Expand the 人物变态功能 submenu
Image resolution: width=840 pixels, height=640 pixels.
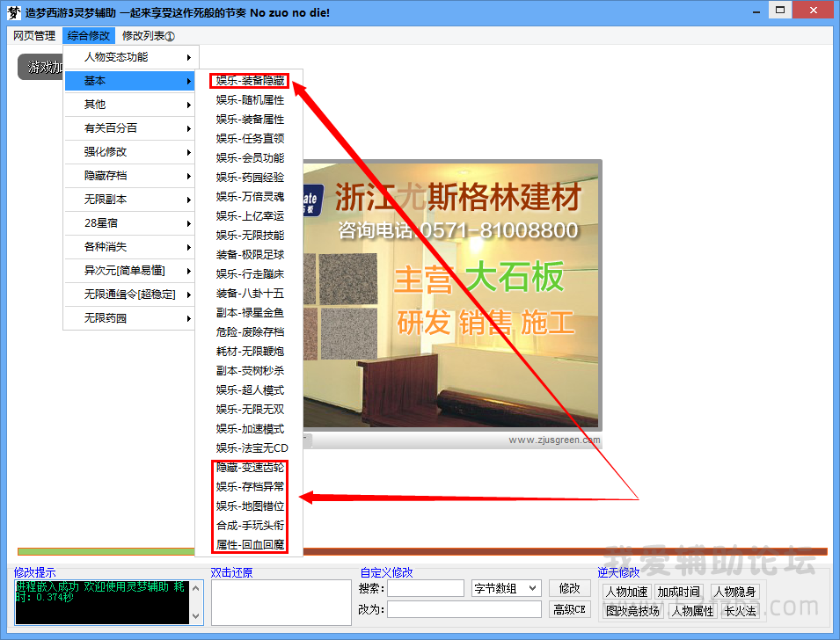(x=131, y=57)
